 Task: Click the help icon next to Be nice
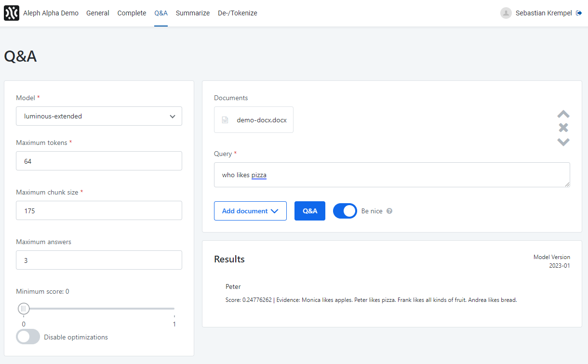pos(389,211)
